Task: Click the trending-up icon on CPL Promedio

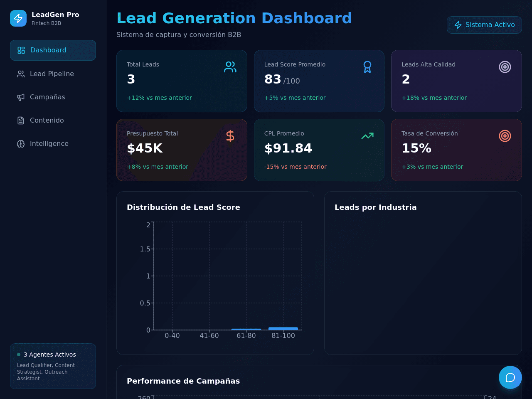Action: [x=367, y=136]
